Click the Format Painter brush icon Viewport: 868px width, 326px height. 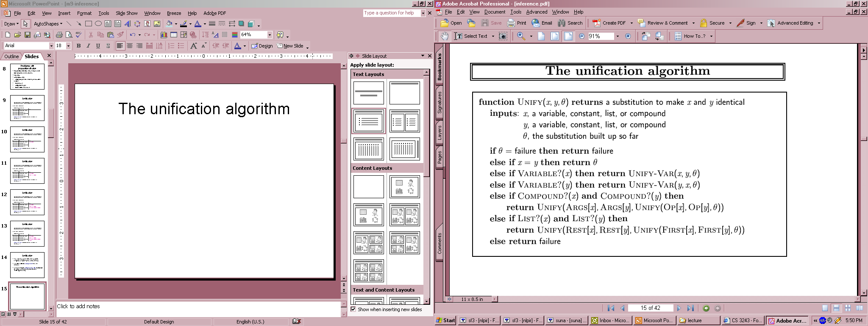[x=121, y=35]
